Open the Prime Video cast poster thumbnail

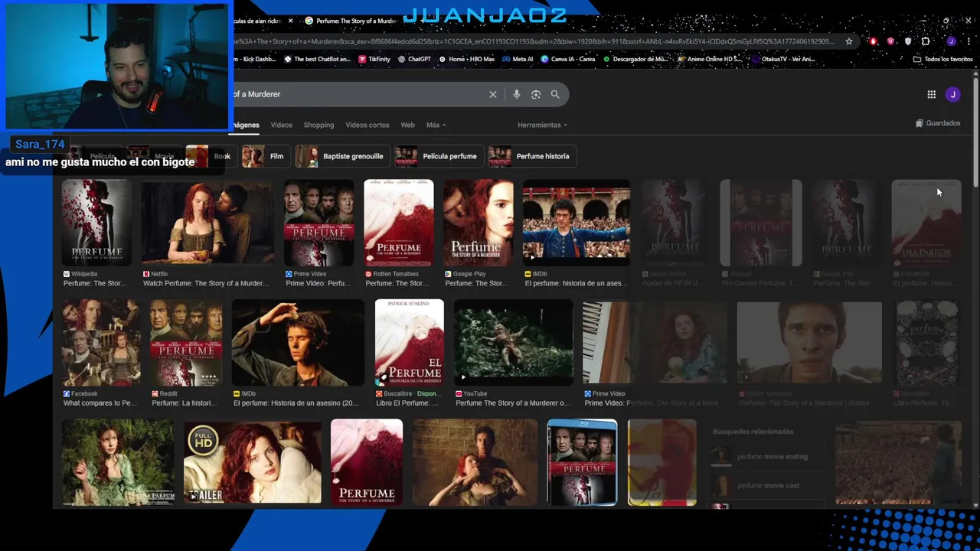[x=319, y=223]
